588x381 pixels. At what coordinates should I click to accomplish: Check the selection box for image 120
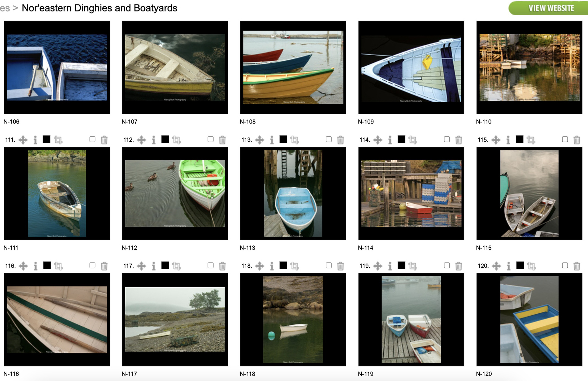click(565, 265)
